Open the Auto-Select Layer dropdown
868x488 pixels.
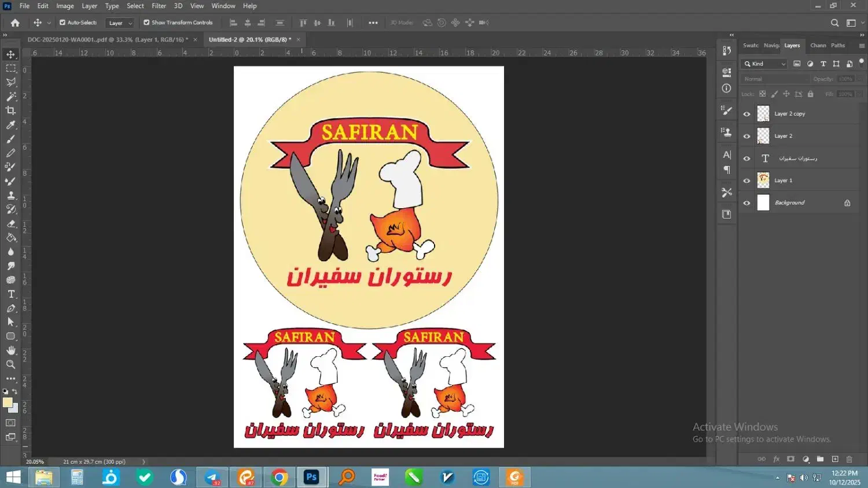click(120, 23)
